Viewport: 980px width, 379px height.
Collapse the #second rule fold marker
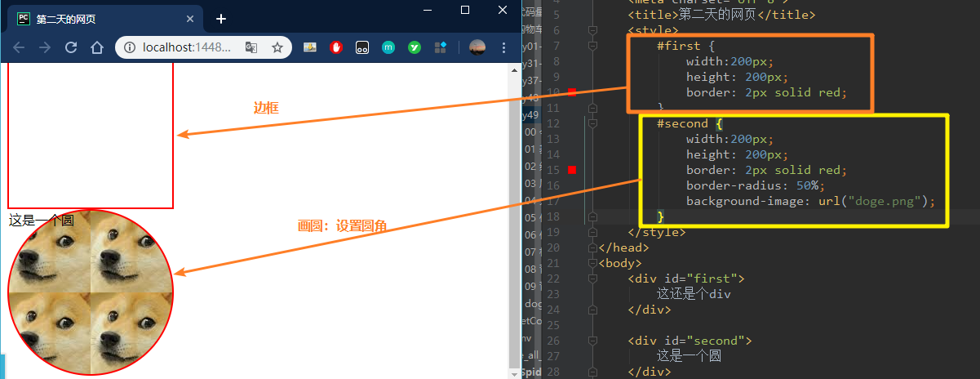click(x=592, y=123)
